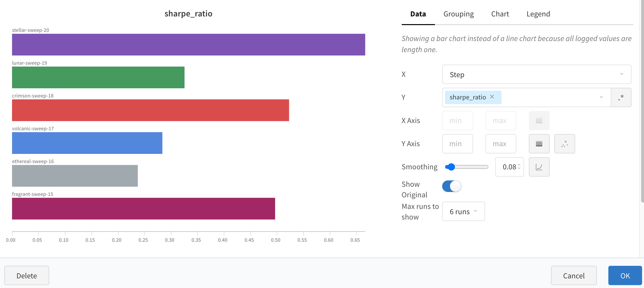Enable log scale on the X axis
Screen dimensions: 644x288
(x=539, y=120)
